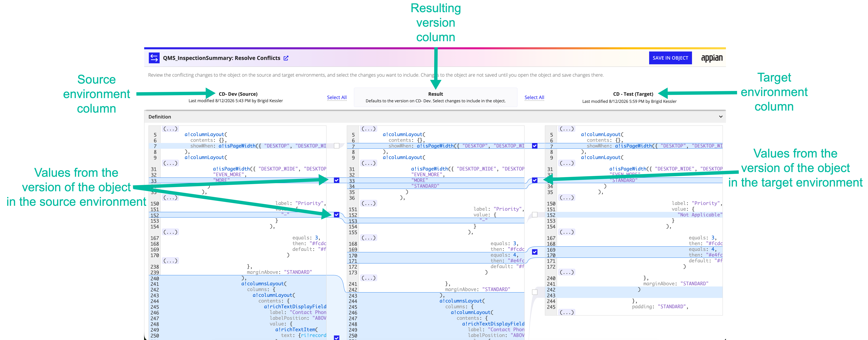The width and height of the screenshot is (868, 340).
Task: Check target checkbox for "Not Applicable" line 152
Action: pyautogui.click(x=535, y=215)
